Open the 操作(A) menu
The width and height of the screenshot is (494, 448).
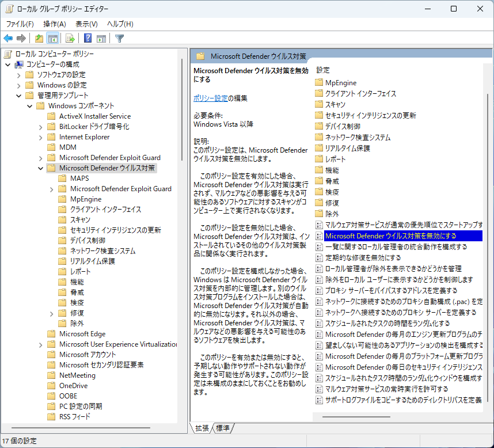(55, 24)
